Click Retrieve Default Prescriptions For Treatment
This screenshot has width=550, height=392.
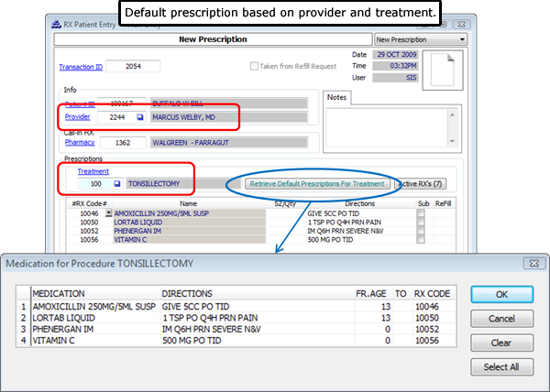[316, 184]
